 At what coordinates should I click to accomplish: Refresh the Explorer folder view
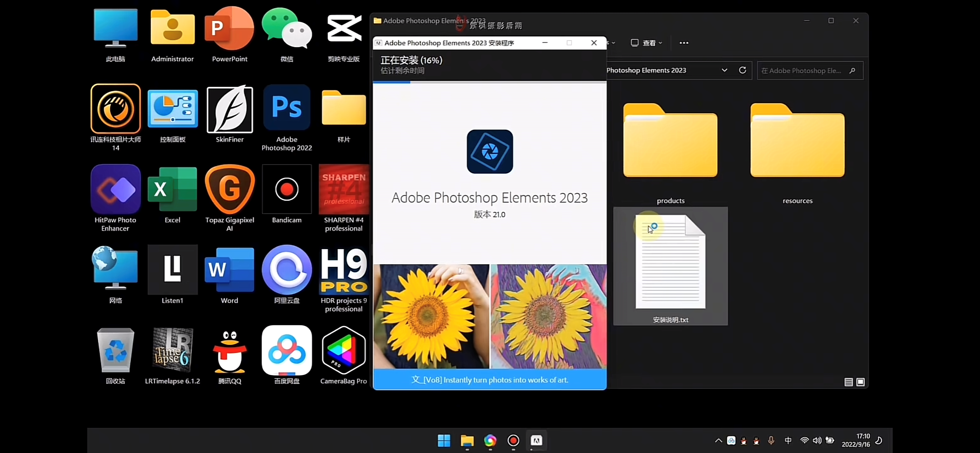tap(742, 70)
